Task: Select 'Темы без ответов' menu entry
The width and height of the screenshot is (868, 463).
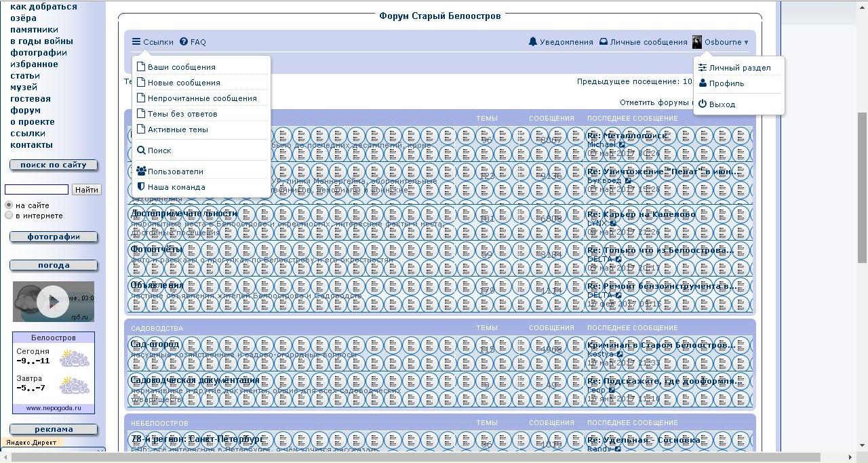Action: point(182,114)
